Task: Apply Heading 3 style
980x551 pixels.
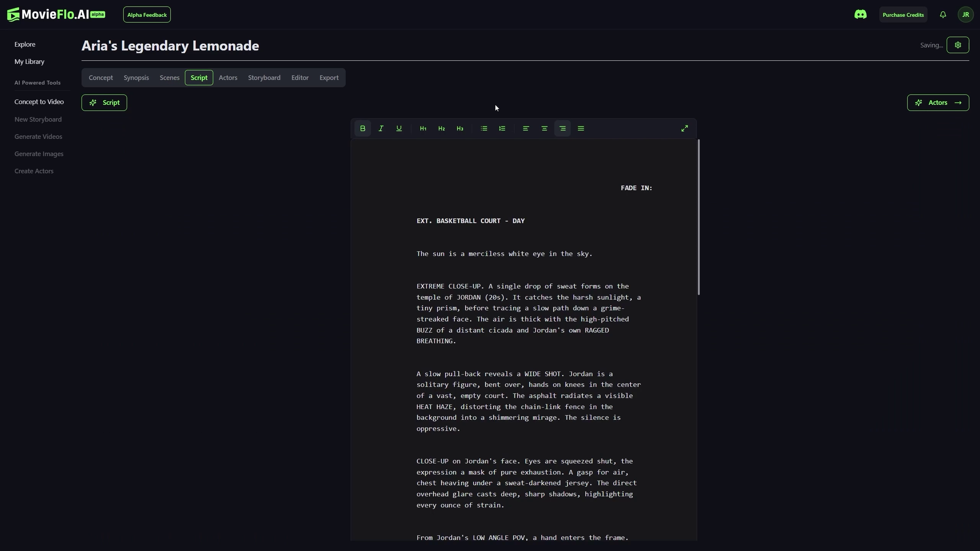Action: pos(460,129)
